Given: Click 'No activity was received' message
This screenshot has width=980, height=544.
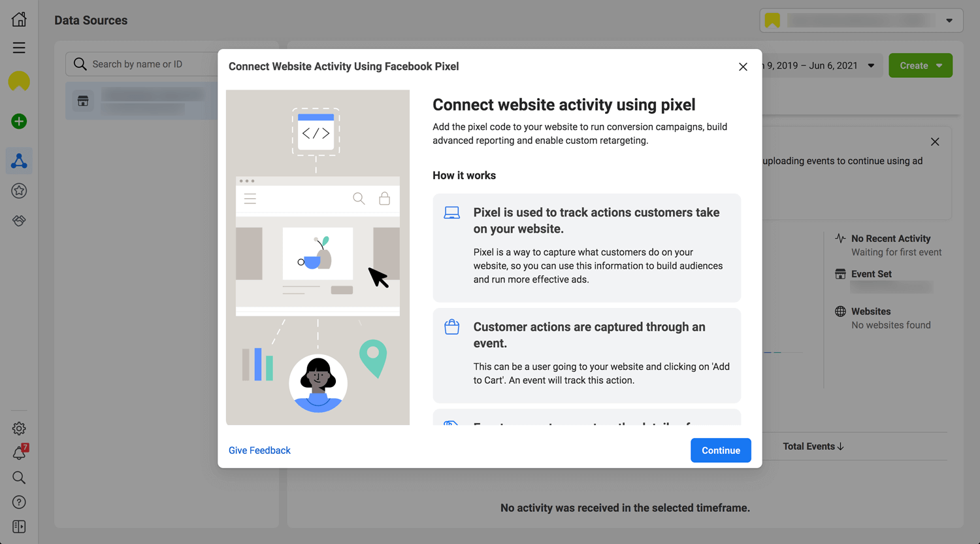Looking at the screenshot, I should (625, 508).
